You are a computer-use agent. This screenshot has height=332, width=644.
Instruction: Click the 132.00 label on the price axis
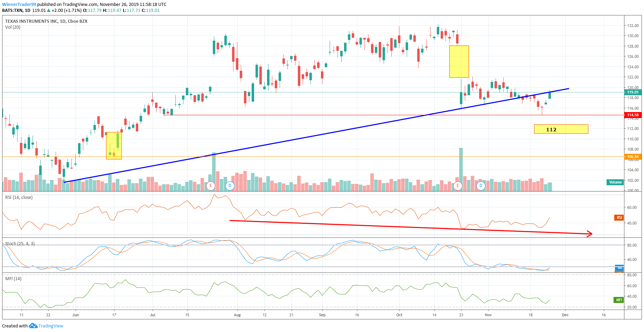point(633,26)
